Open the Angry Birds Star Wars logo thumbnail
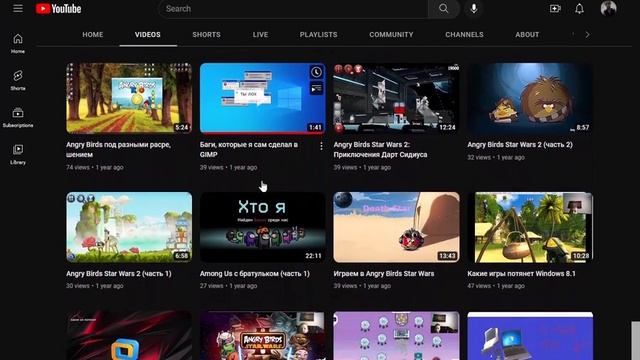 pos(263,336)
